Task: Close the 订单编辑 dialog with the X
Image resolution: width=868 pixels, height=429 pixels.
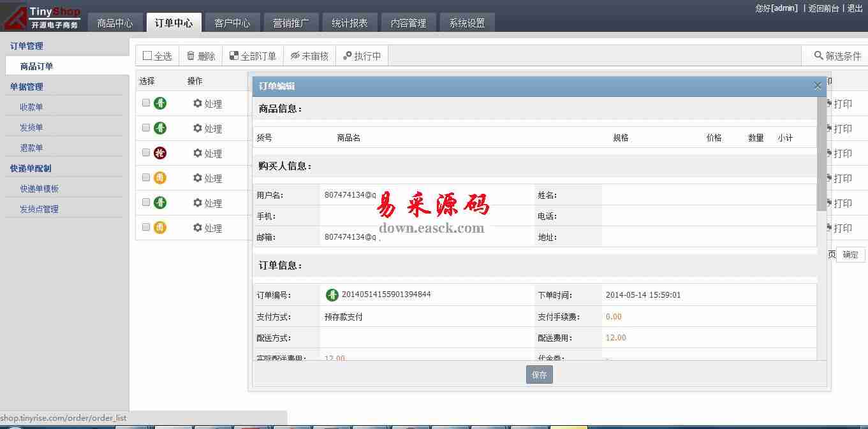Action: click(818, 85)
